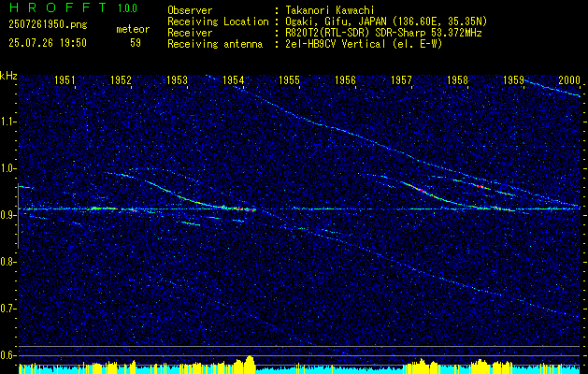Click the 1952 time marker
Image resolution: width=588 pixels, height=374 pixels.
pos(121,79)
